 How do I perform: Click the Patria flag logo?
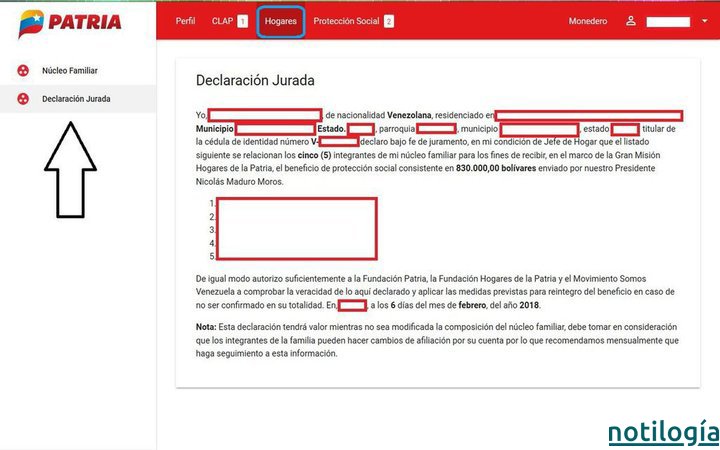31,23
